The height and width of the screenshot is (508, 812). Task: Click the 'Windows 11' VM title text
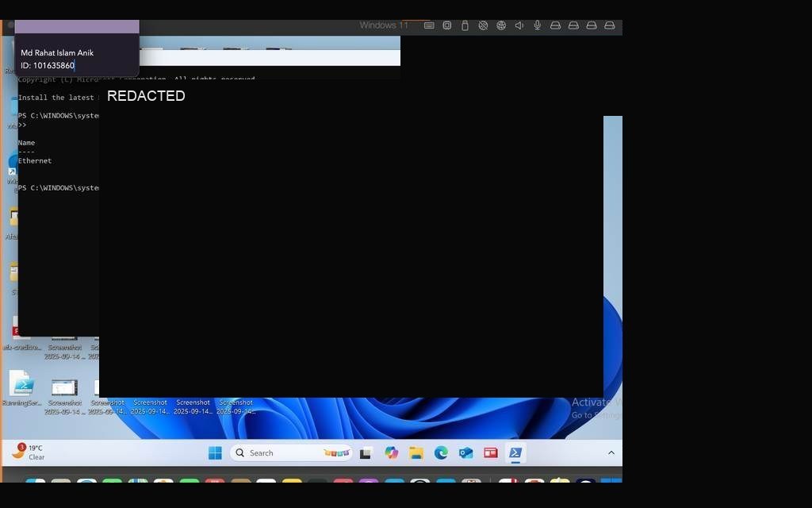coord(384,25)
